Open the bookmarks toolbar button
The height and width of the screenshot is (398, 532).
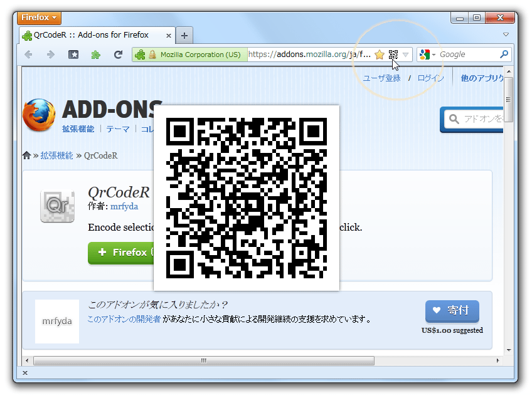pyautogui.click(x=73, y=55)
